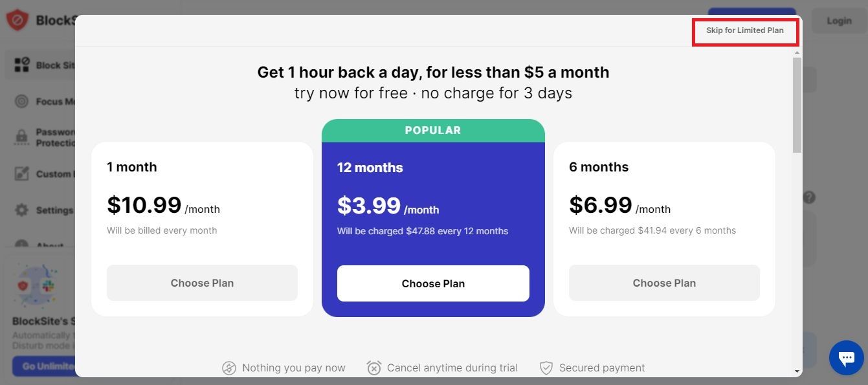Viewport: 868px width, 385px height.
Task: Skip for Limited Plan link
Action: tap(744, 30)
